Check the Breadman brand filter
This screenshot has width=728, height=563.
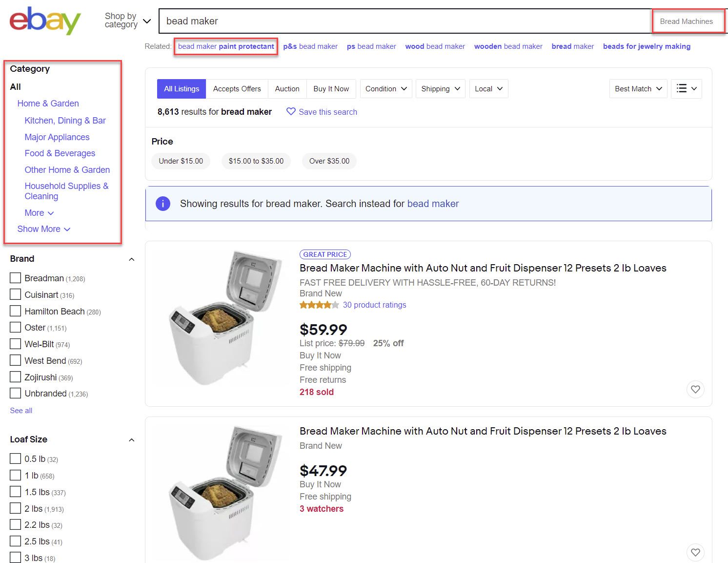16,278
